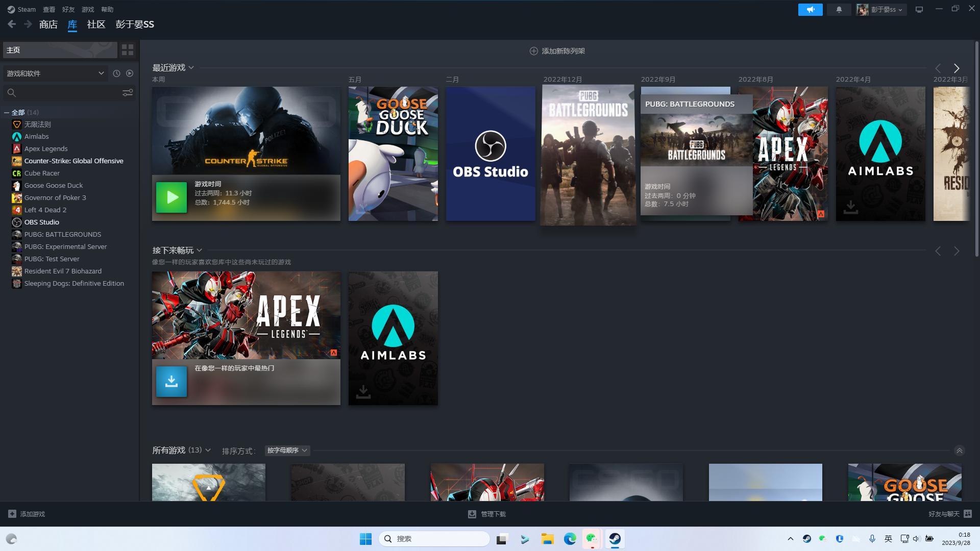Image resolution: width=980 pixels, height=551 pixels.
Task: Open 好友 (Friends) menu
Action: click(68, 10)
